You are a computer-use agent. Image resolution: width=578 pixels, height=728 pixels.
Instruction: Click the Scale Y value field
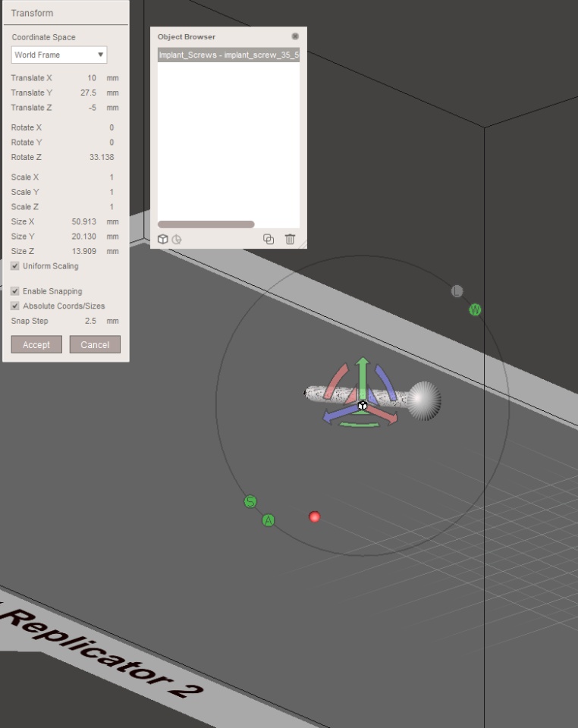pyautogui.click(x=112, y=192)
